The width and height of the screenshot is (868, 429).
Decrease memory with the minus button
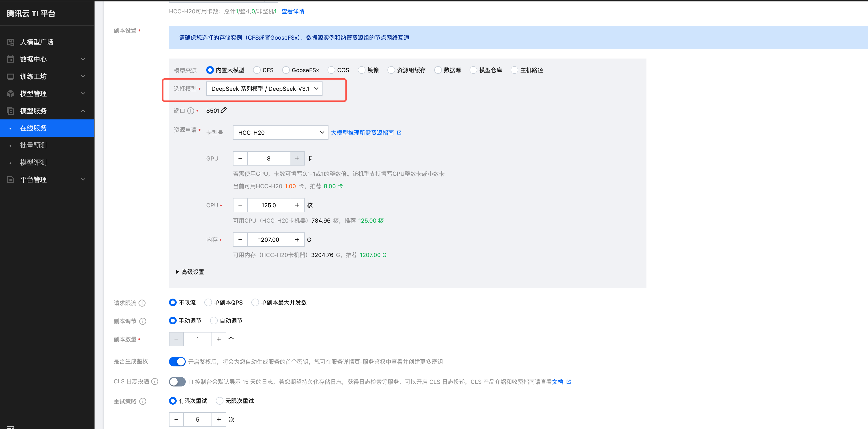coord(240,239)
